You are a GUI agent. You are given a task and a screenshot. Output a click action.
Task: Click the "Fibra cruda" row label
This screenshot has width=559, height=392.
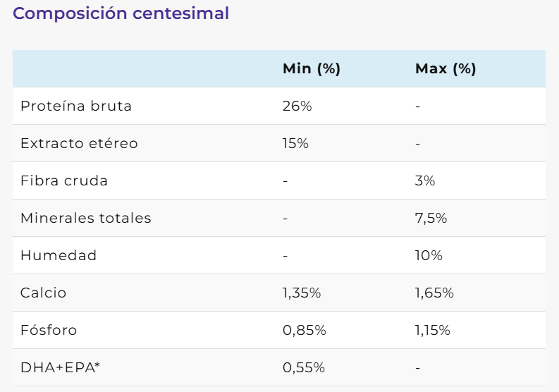pyautogui.click(x=64, y=180)
